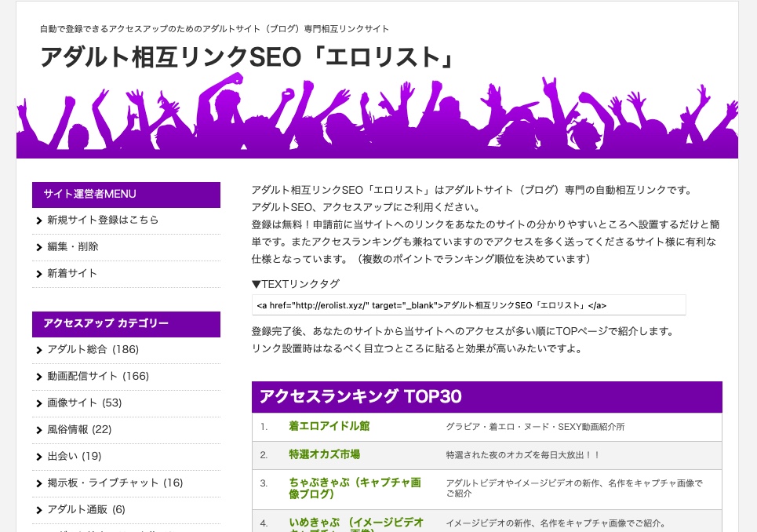
Task: Click the arrow icon beside アダルト通販
Action: [x=39, y=509]
